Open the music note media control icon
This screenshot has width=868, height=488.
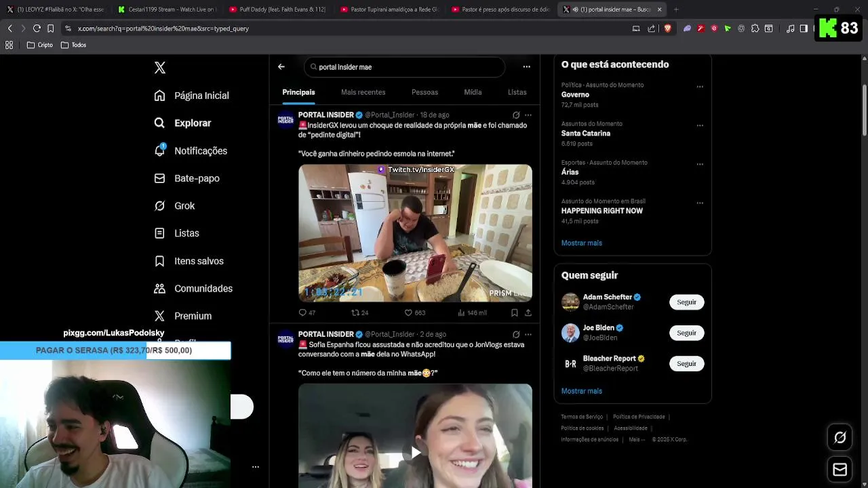pos(790,28)
